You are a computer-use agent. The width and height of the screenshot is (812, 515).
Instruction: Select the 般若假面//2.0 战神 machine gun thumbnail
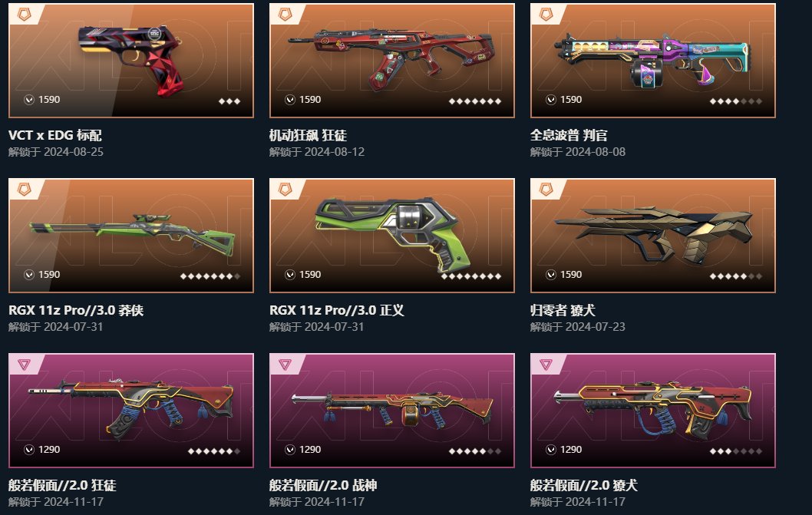click(x=392, y=411)
